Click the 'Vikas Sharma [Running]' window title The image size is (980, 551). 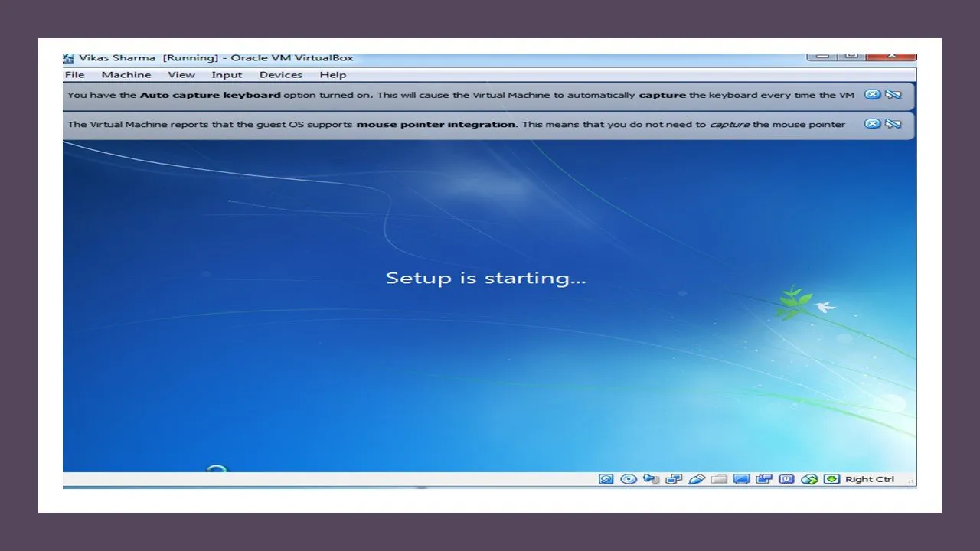tap(149, 58)
